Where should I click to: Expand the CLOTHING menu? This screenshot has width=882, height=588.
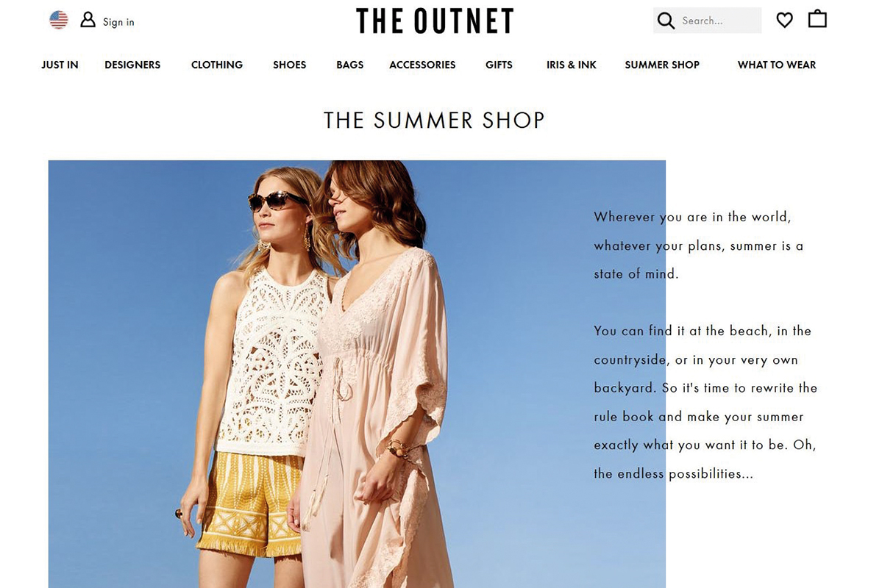216,65
